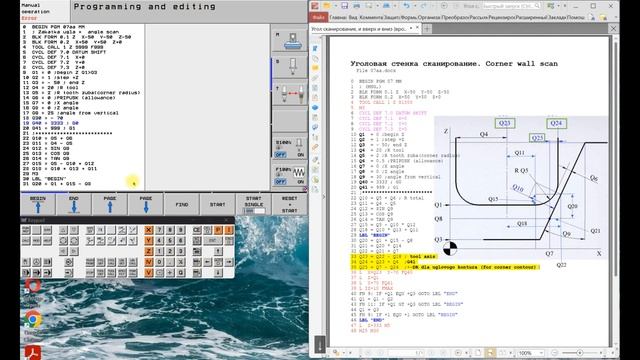The width and height of the screenshot is (640, 360).
Task: Click digit 7 on the keypad
Action: click(159, 230)
